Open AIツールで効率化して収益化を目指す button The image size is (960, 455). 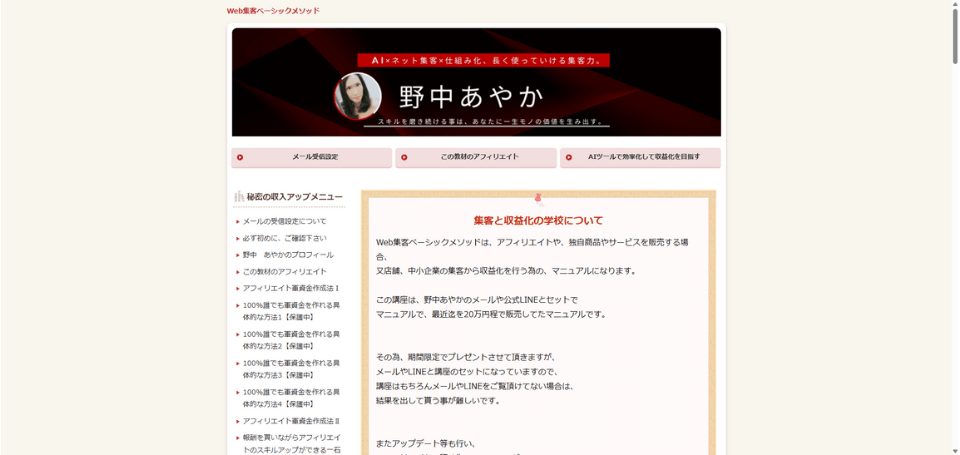640,157
